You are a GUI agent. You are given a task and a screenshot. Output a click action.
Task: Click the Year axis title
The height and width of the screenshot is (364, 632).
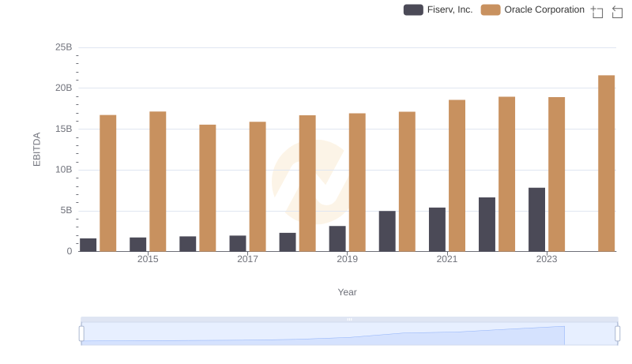[x=347, y=292]
